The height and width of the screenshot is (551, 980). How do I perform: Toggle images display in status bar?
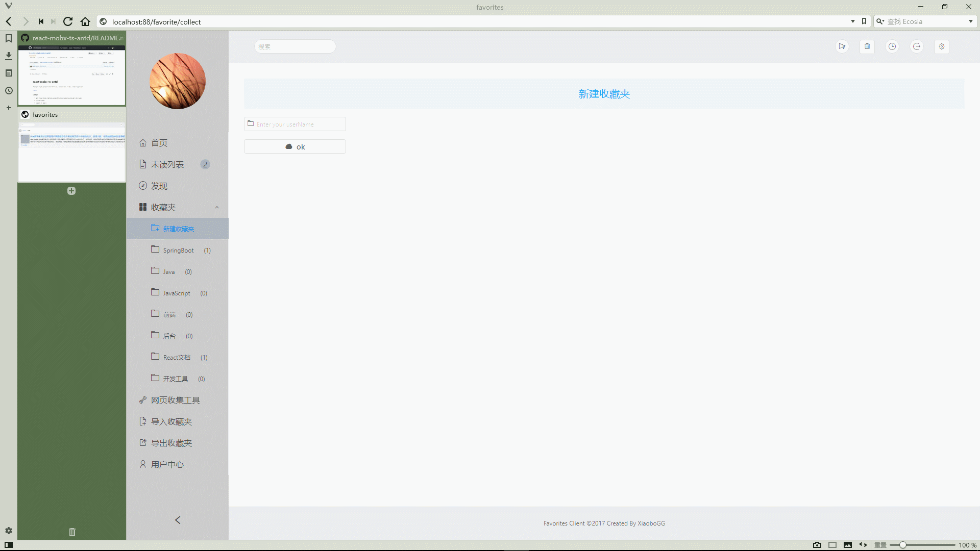(x=848, y=545)
